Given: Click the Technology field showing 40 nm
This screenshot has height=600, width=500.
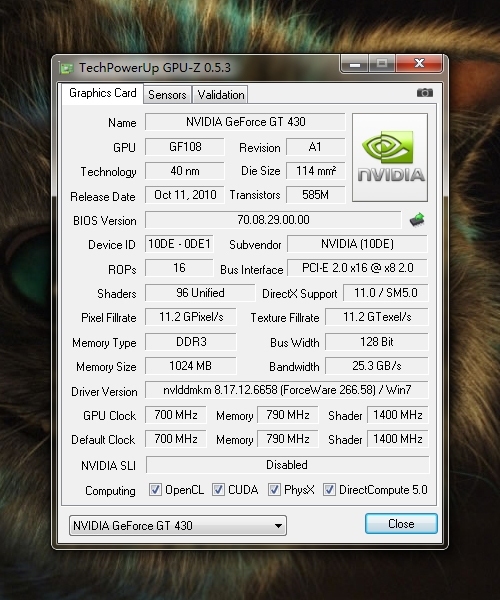Looking at the screenshot, I should 185,171.
